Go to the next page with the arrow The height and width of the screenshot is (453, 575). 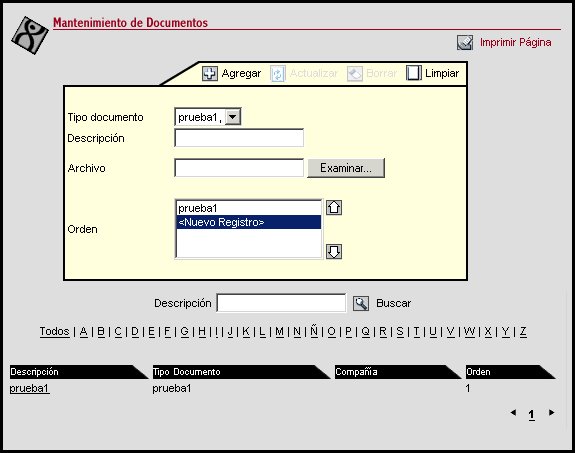(551, 413)
